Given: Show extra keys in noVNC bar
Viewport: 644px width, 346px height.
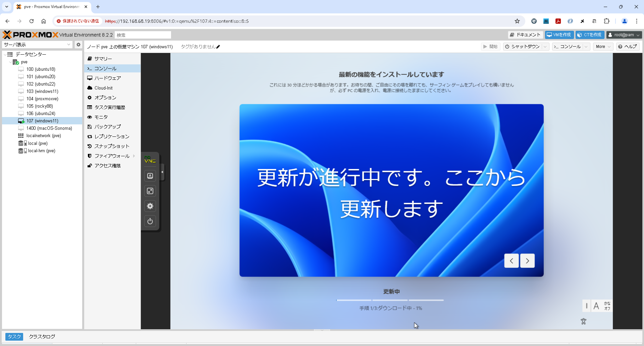Looking at the screenshot, I should pos(150,176).
